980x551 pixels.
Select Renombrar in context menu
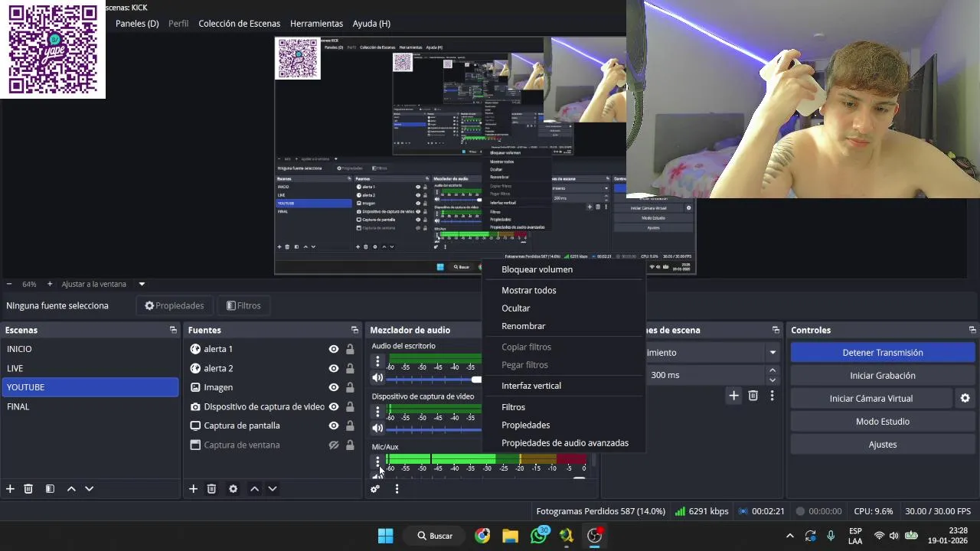pyautogui.click(x=564, y=326)
